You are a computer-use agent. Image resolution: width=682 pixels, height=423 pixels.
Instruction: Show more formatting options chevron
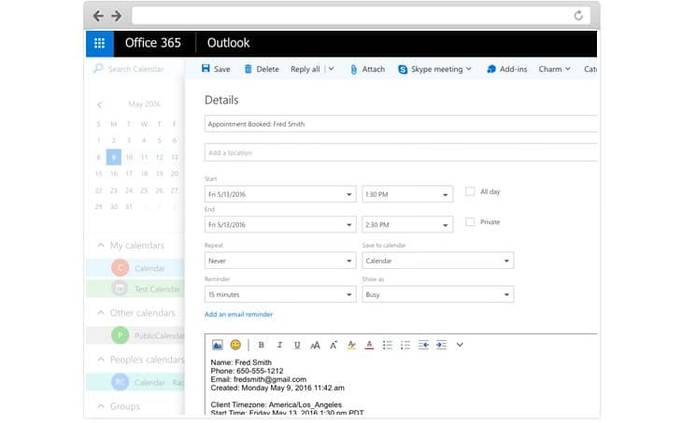pyautogui.click(x=460, y=345)
